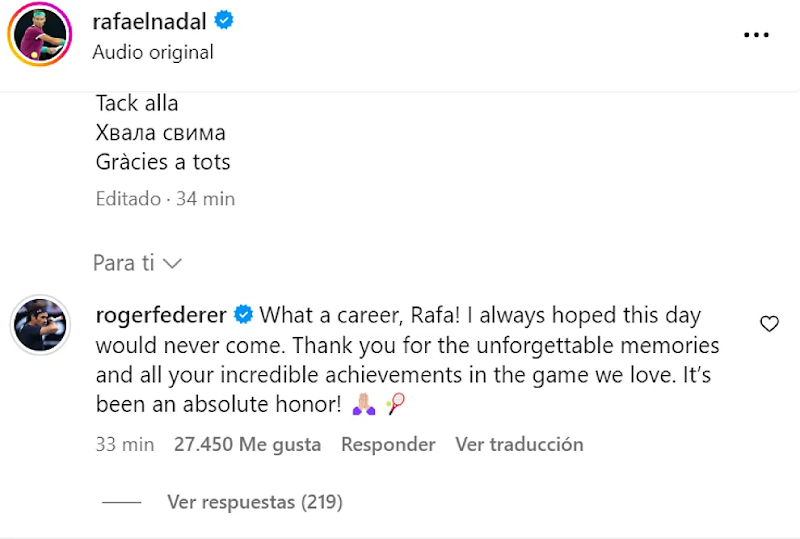Click the tennis racket emoji in the comment
The height and width of the screenshot is (539, 800).
(x=395, y=406)
